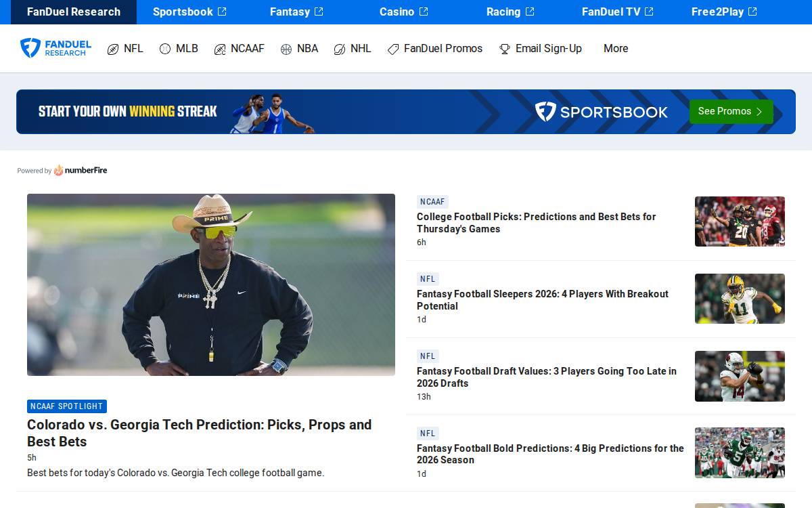Click the NBA basketball icon
This screenshot has width=812, height=508.
(x=286, y=49)
